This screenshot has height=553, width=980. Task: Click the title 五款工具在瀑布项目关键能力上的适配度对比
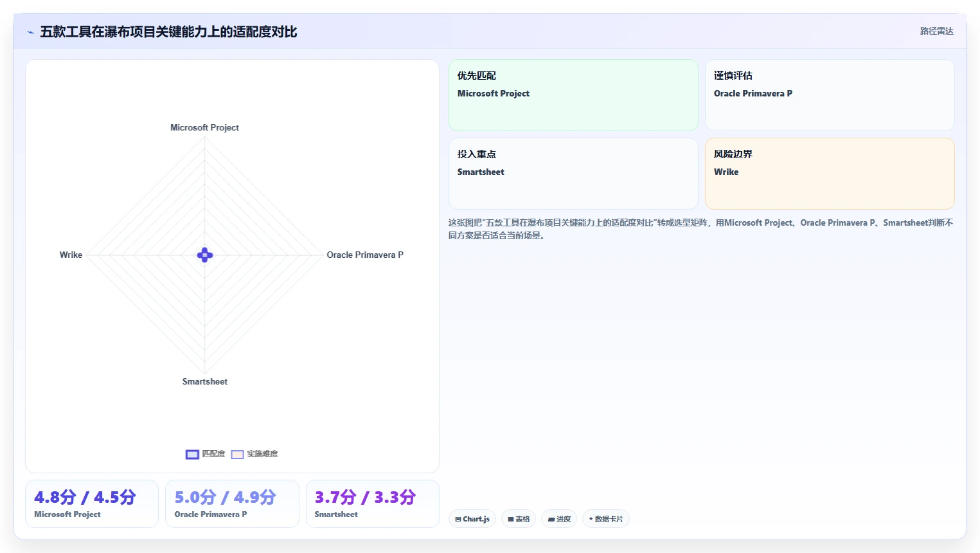click(168, 32)
